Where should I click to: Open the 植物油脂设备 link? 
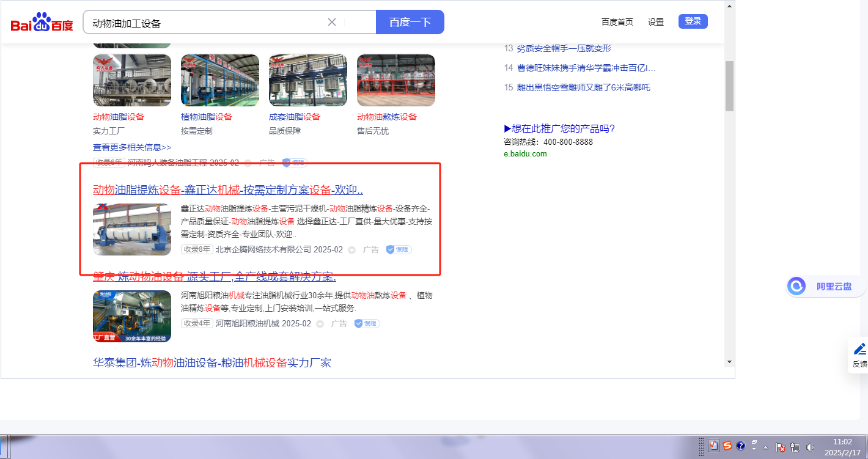[207, 117]
